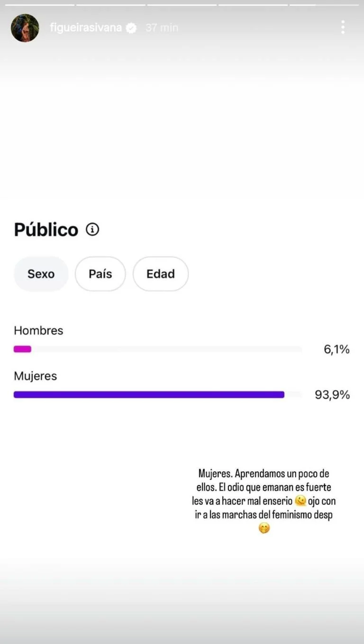Click the verified badge next to the username
Viewport: 364px width, 644px height.
pos(131,28)
